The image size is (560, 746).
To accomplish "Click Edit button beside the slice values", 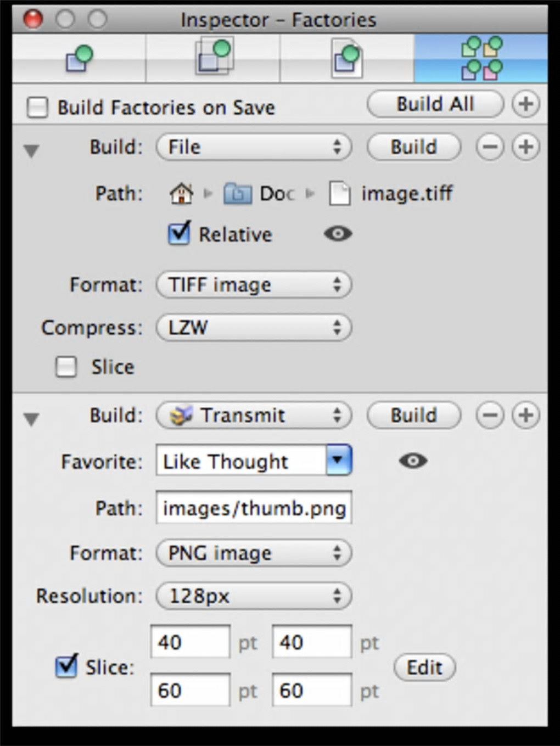I will tap(424, 668).
